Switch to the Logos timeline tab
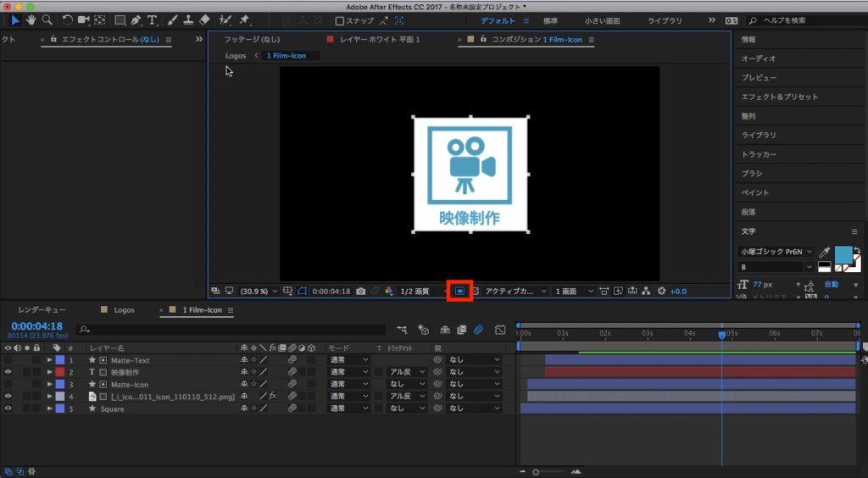The image size is (868, 478). (124, 310)
